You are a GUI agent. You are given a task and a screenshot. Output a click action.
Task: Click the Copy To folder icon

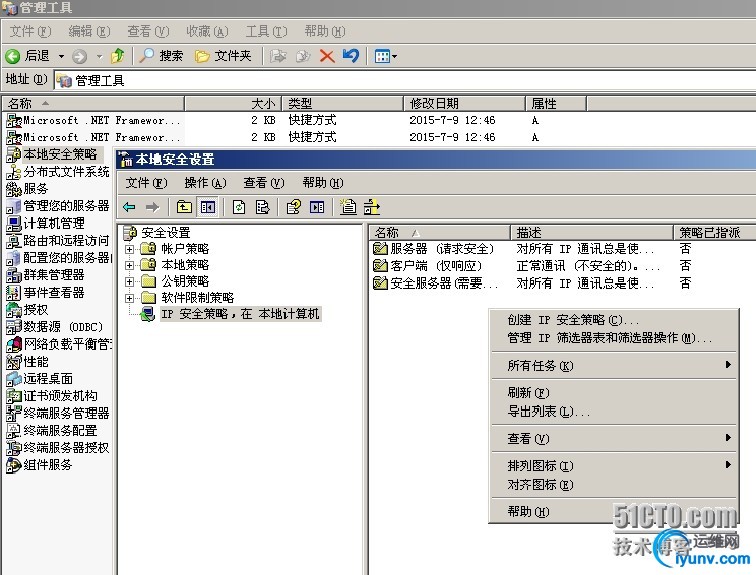point(302,56)
